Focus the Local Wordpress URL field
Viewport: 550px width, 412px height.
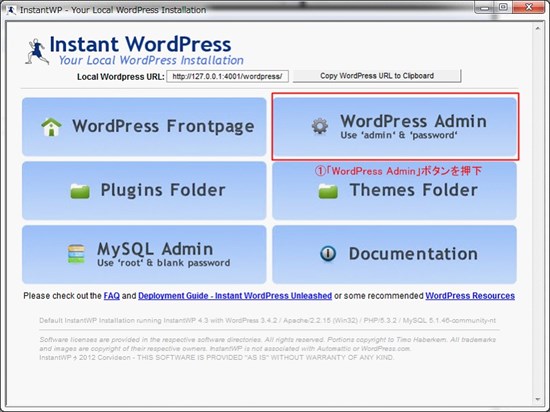point(227,76)
